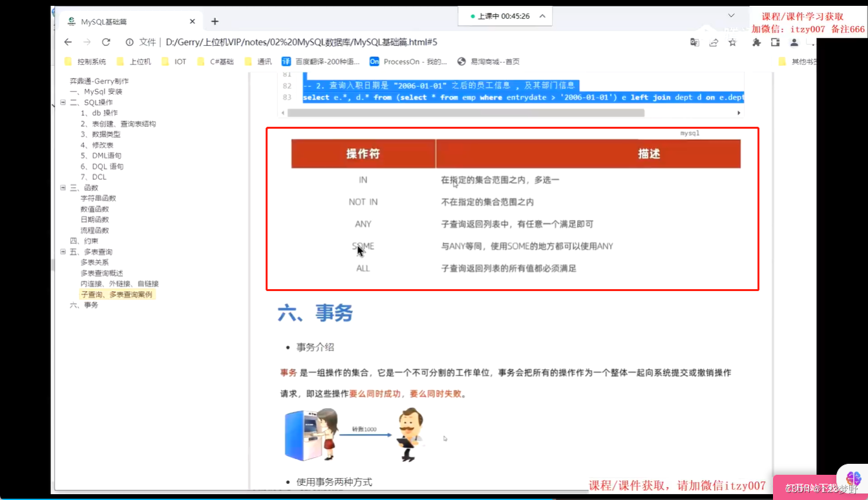The width and height of the screenshot is (868, 500).
Task: Click the share this page icon
Action: tap(713, 41)
